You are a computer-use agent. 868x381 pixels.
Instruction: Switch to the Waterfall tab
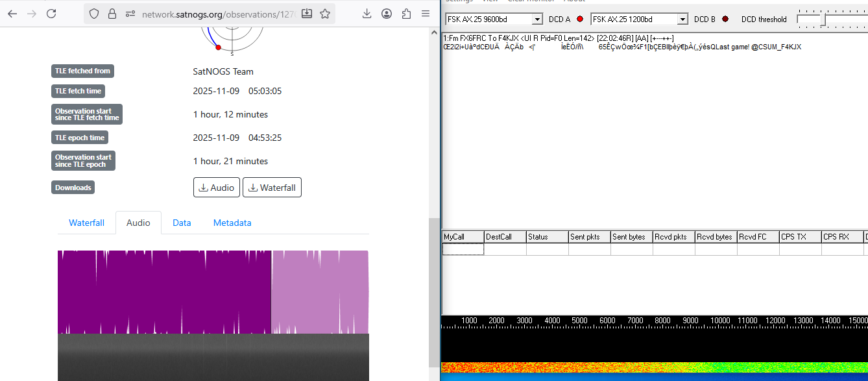(x=86, y=223)
